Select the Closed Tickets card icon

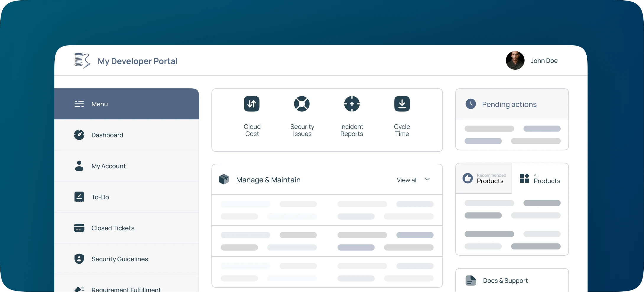tap(79, 228)
